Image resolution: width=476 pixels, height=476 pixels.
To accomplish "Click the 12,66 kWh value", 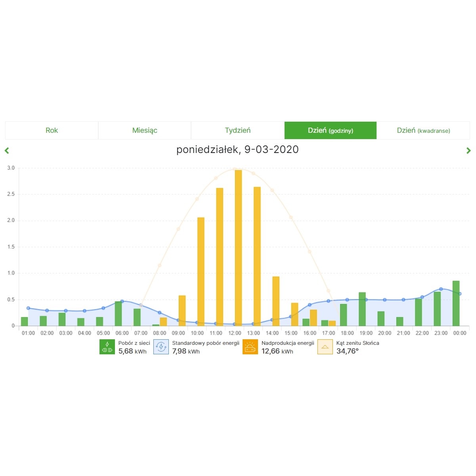I will [x=277, y=351].
